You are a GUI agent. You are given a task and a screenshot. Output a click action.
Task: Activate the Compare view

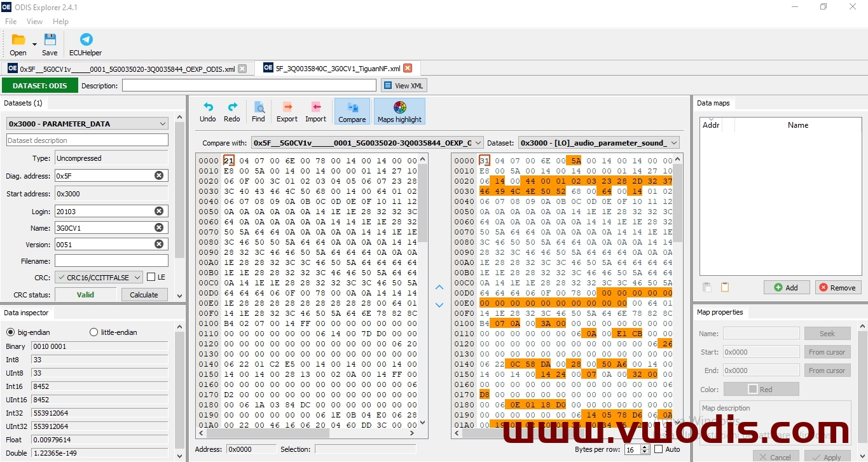[x=352, y=111]
